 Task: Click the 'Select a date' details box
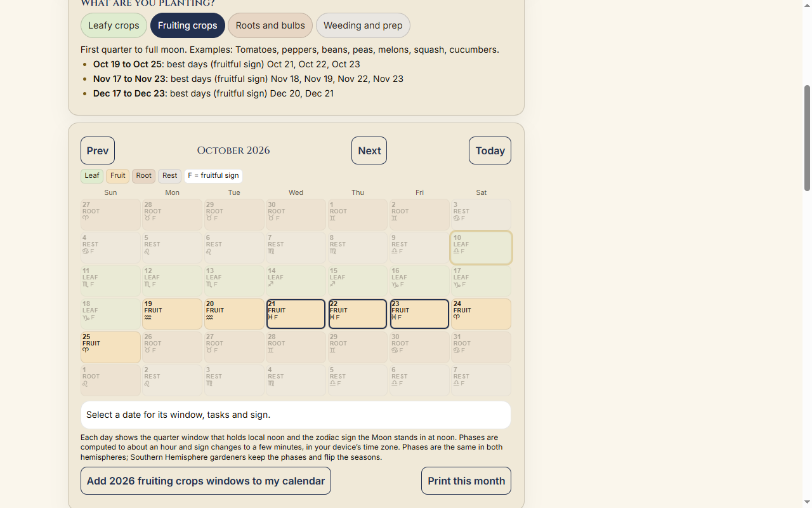[x=296, y=415]
